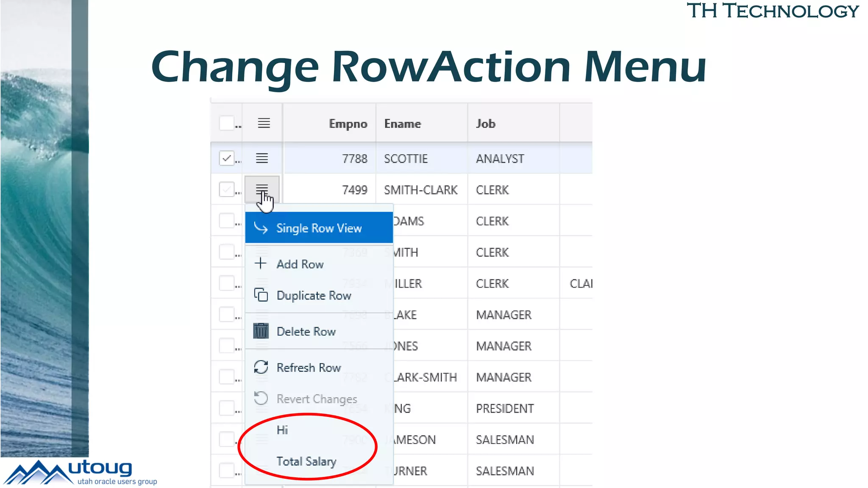Check the checkbox in the SMITH clerk row
Image resolution: width=868 pixels, height=488 pixels.
pos(227,252)
